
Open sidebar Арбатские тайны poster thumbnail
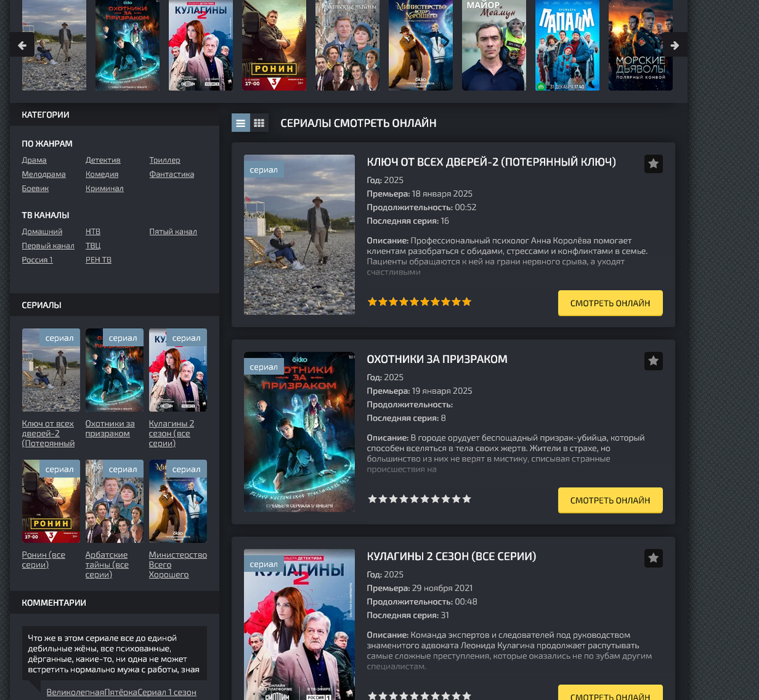[x=114, y=501]
